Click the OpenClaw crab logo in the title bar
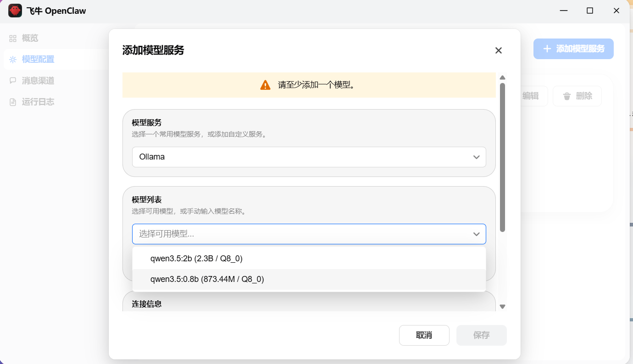The image size is (633, 364). tap(15, 11)
